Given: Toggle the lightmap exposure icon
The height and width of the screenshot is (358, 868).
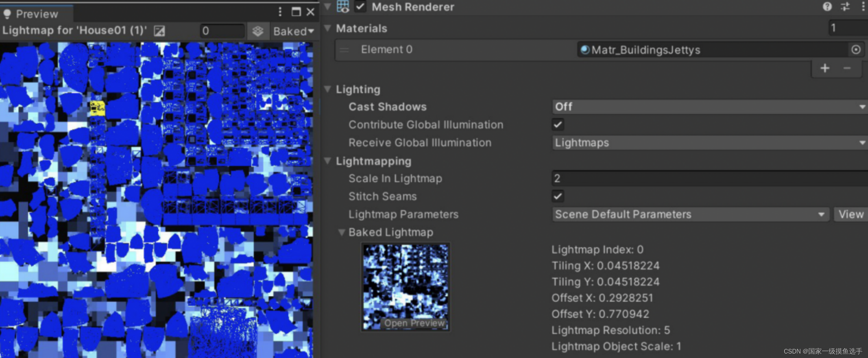Looking at the screenshot, I should click(159, 31).
